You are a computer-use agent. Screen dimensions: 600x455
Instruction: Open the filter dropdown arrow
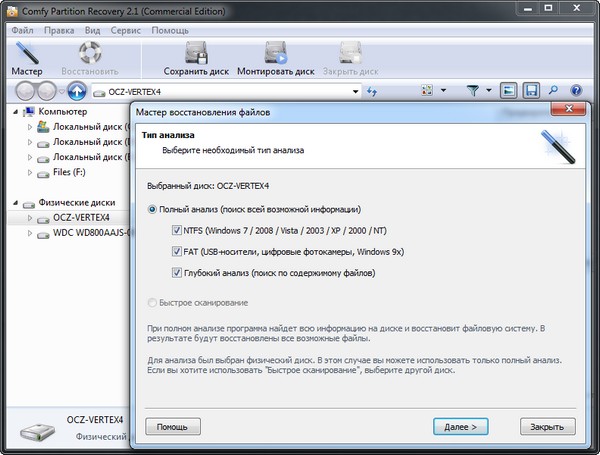click(489, 90)
